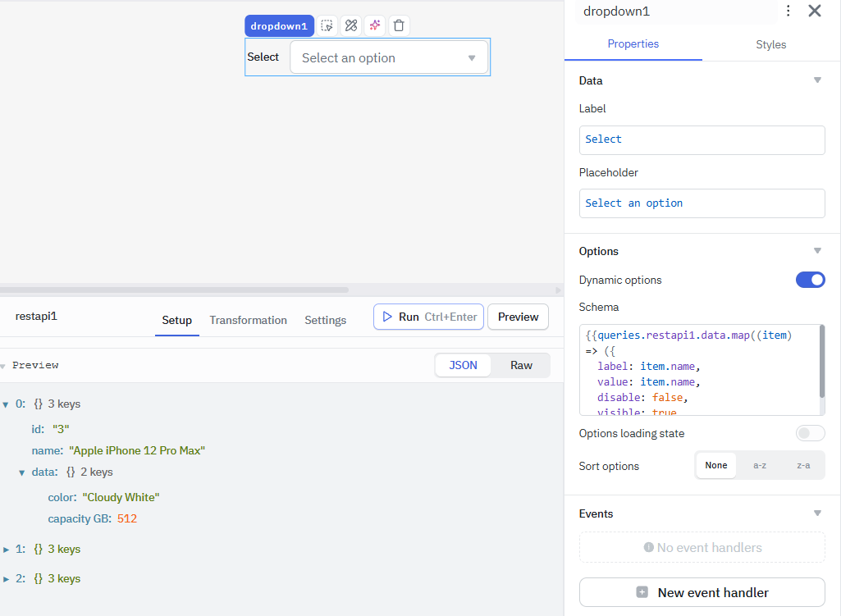Open the Transformation tab for restapi1

click(248, 320)
